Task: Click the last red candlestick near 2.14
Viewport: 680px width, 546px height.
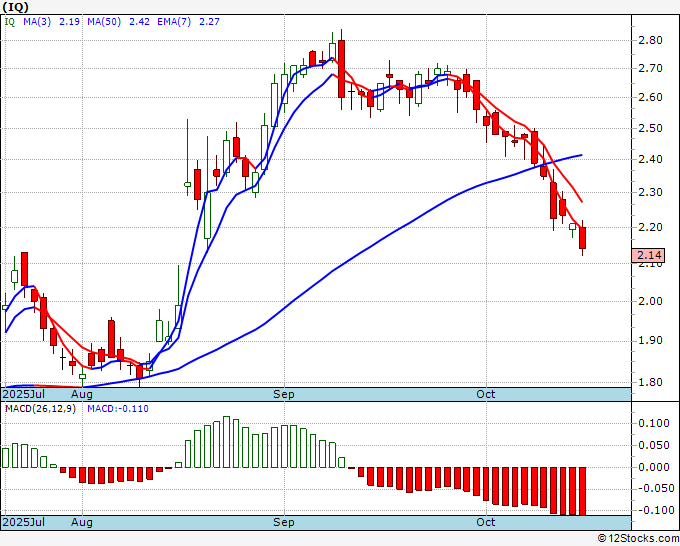Action: (x=582, y=238)
